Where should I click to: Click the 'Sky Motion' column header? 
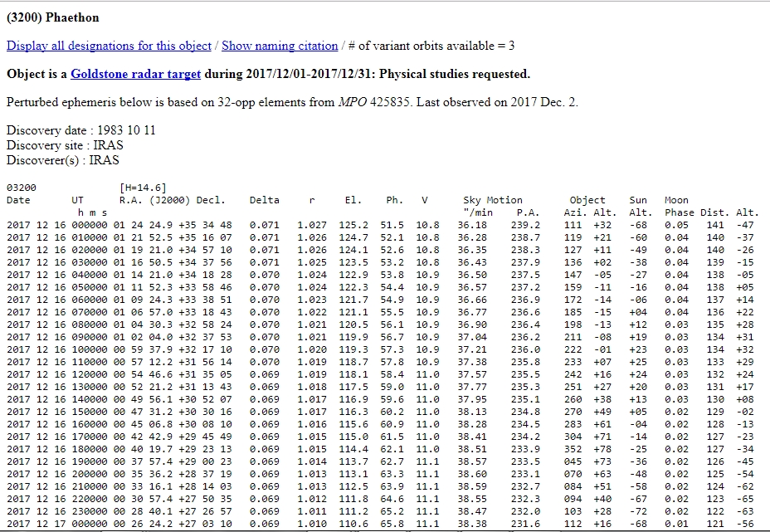tap(492, 200)
